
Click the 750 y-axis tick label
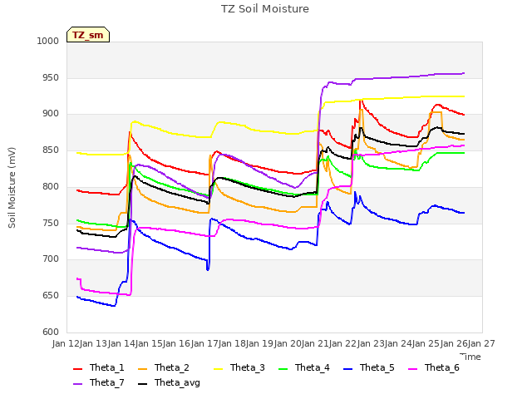pos(51,223)
